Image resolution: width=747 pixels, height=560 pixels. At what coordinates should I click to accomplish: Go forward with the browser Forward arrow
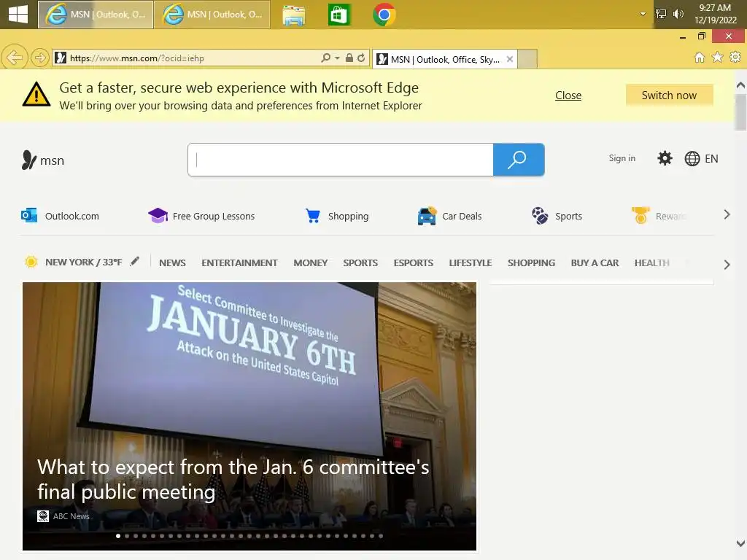click(x=40, y=58)
